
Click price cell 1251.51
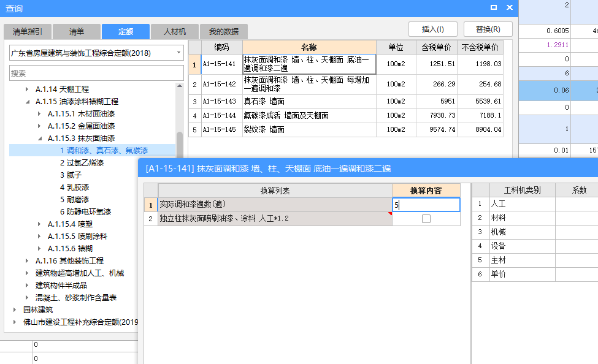(x=437, y=64)
